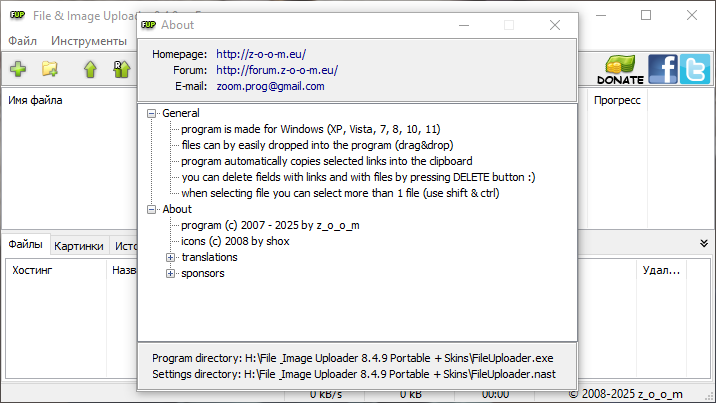716x403 pixels.
Task: Click the e-mail zoom.prog@gmail.com
Action: click(270, 86)
